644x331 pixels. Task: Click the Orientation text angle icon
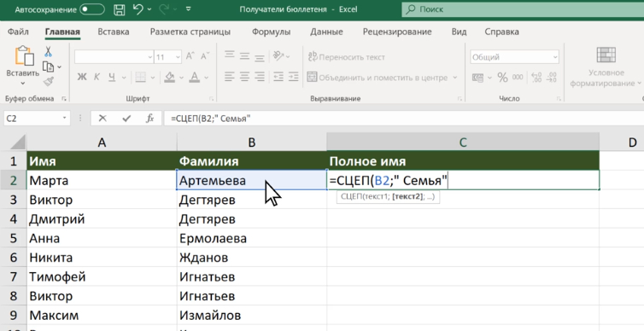[x=278, y=55]
